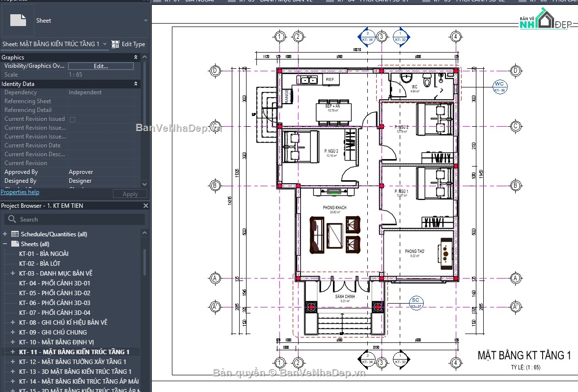This screenshot has width=578, height=392.
Task: Click the Project Browser scroll up arrow
Action: 144,233
